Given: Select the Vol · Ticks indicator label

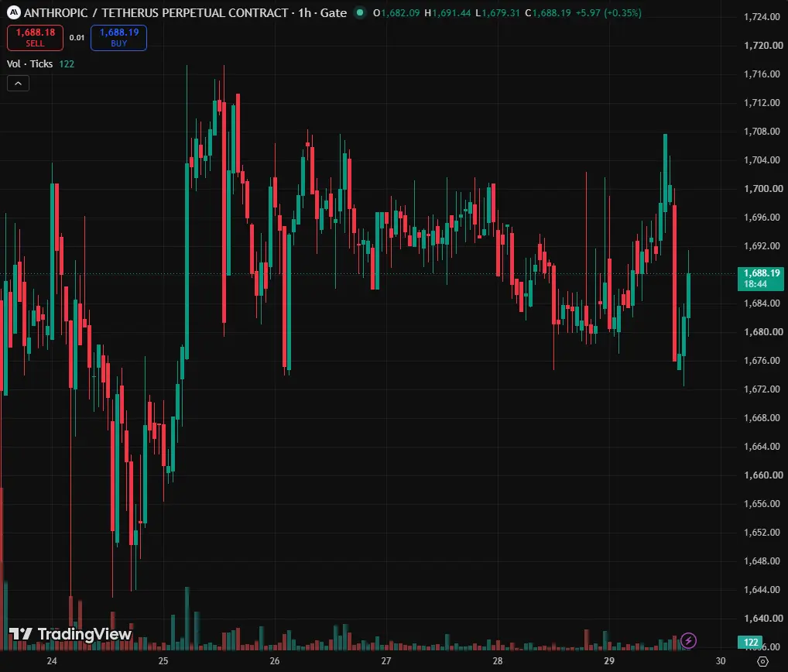Looking at the screenshot, I should pyautogui.click(x=29, y=63).
